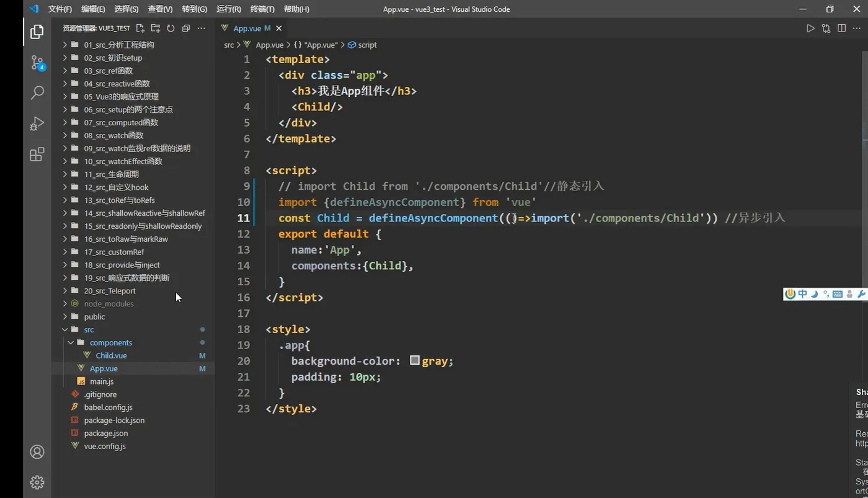Open Child.vue in the explorer
Viewport: 868px width, 498px height.
tap(133, 355)
